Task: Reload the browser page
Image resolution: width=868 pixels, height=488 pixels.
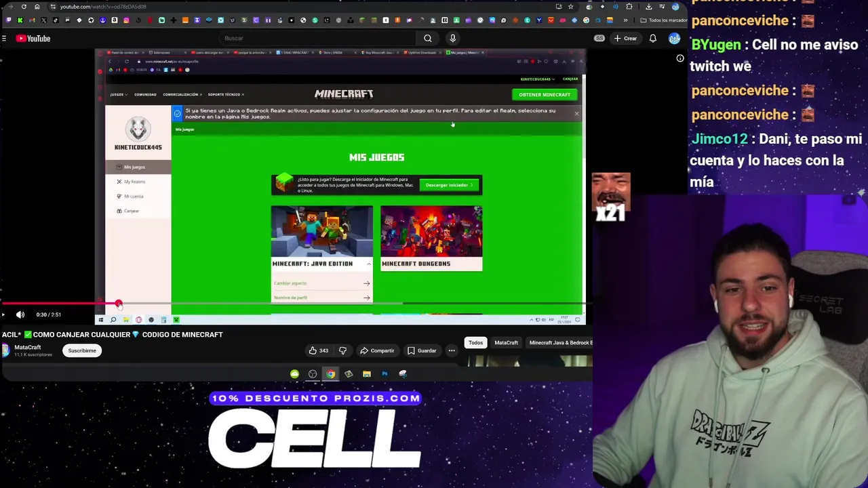Action: coord(24,7)
